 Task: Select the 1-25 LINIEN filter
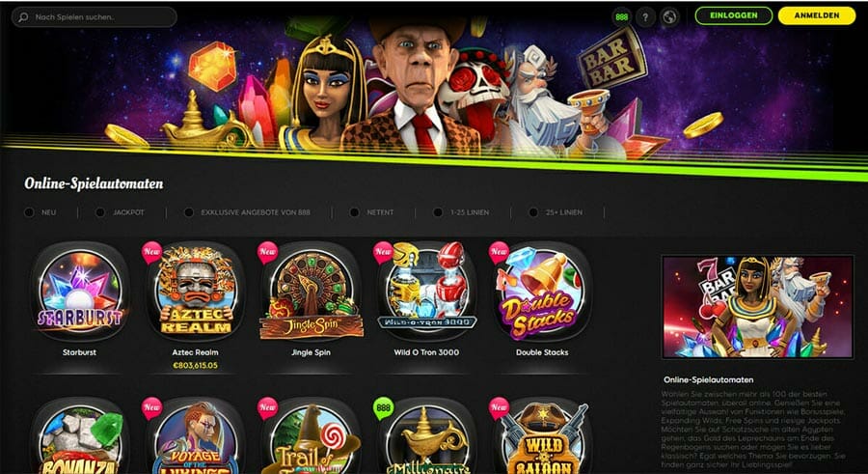point(438,212)
